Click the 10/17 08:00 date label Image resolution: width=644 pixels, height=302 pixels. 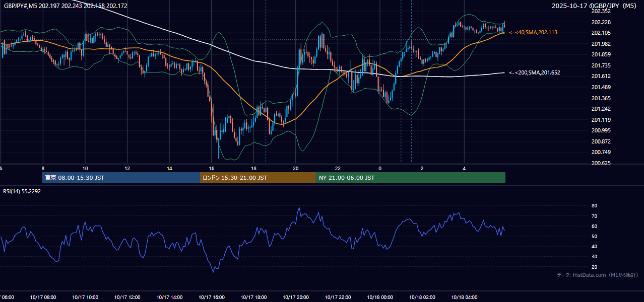pos(43,297)
